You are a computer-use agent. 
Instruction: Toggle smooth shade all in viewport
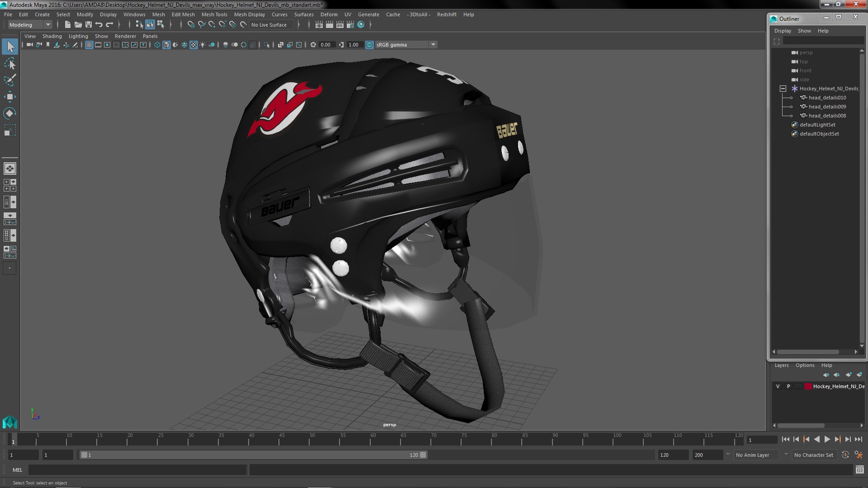pos(166,45)
